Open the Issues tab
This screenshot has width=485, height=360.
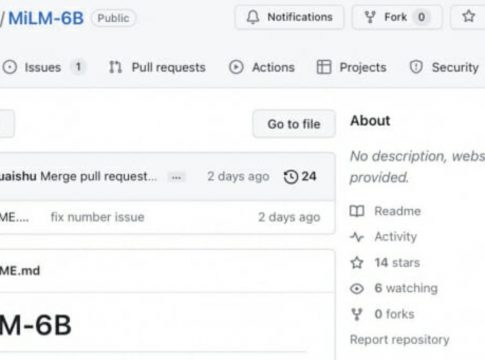coord(43,67)
